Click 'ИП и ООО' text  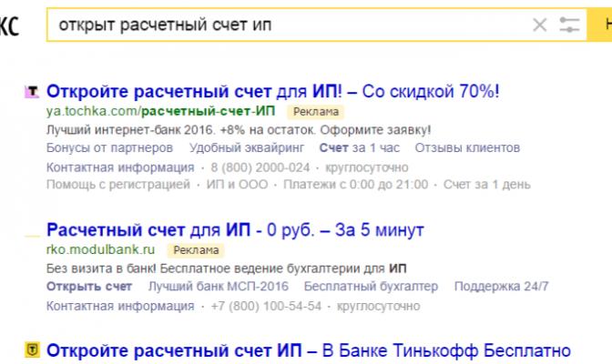coord(238,184)
